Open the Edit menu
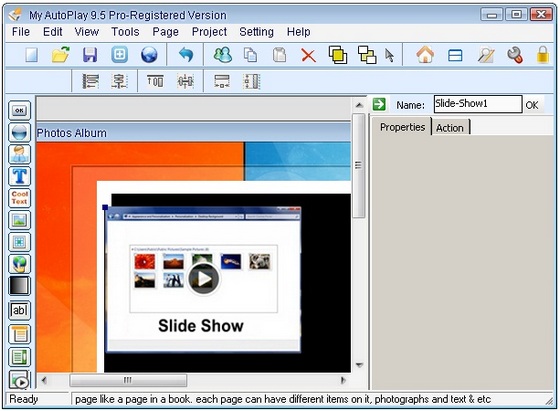560x411 pixels. pos(52,32)
